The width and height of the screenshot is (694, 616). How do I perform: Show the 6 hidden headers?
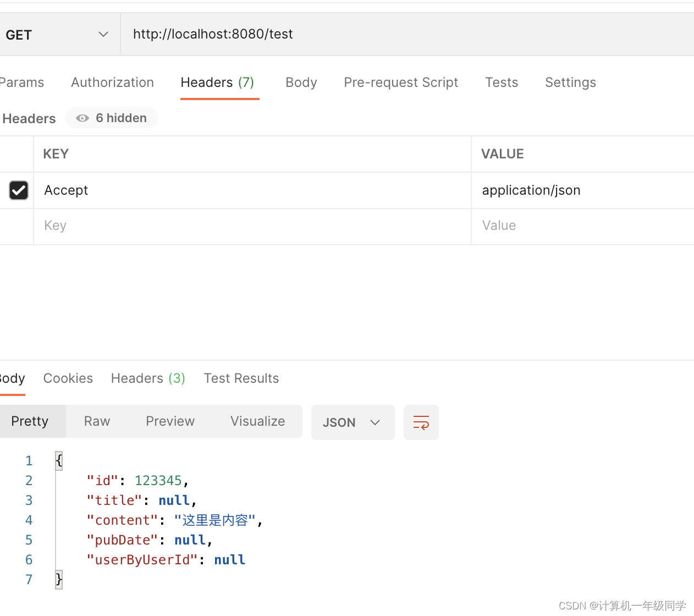pyautogui.click(x=112, y=118)
